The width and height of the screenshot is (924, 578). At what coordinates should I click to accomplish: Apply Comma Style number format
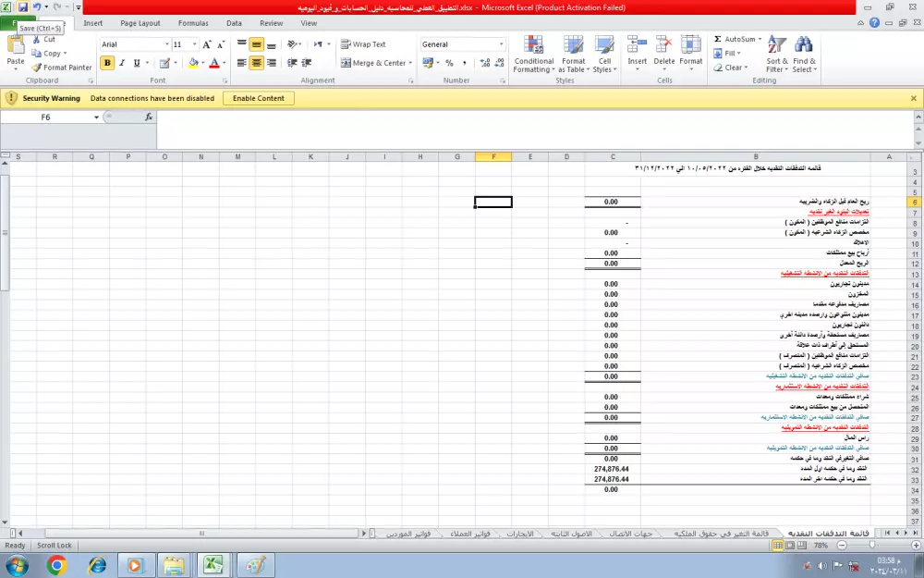(x=465, y=63)
